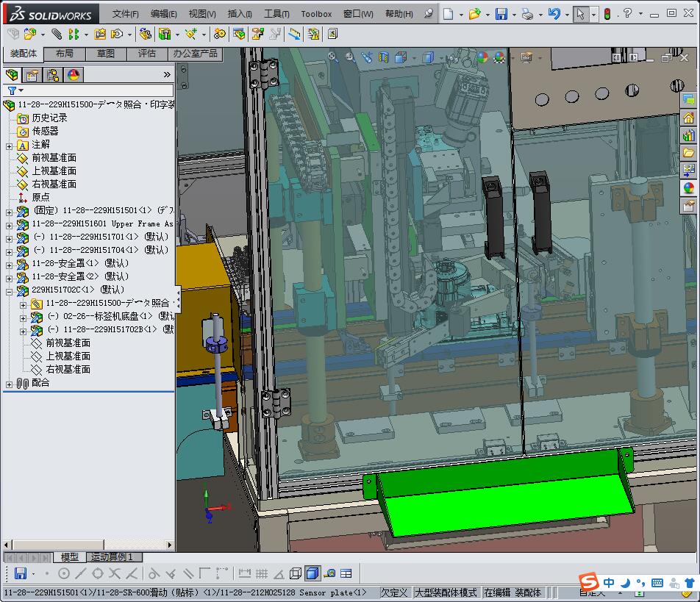This screenshot has width=700, height=602.
Task: Open the 插入(I) menu
Action: (240, 14)
